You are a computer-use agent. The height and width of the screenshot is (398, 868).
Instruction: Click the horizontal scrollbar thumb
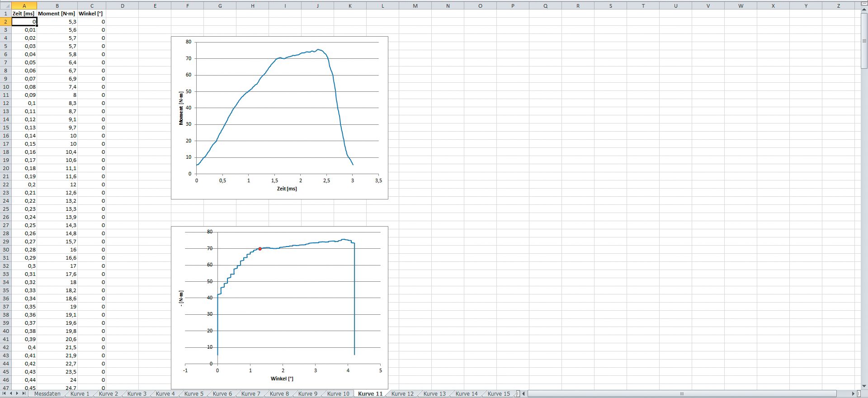point(682,394)
